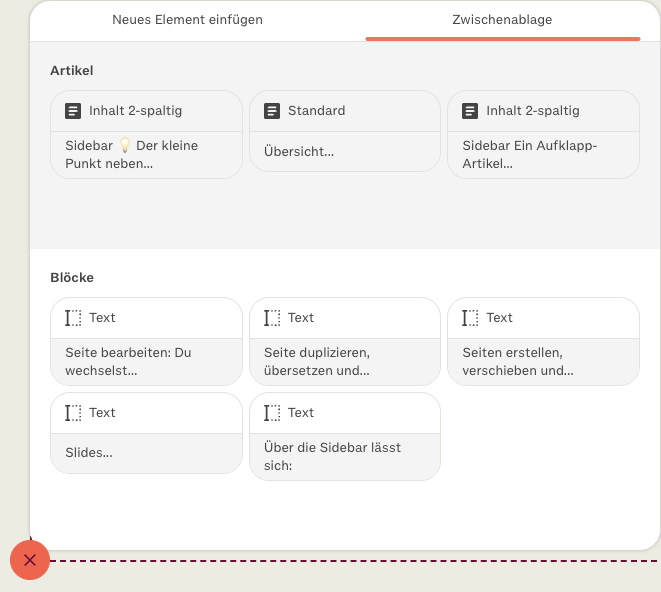Click text block icon of 'Seite duplizieren' card
This screenshot has height=592, width=661.
point(272,318)
